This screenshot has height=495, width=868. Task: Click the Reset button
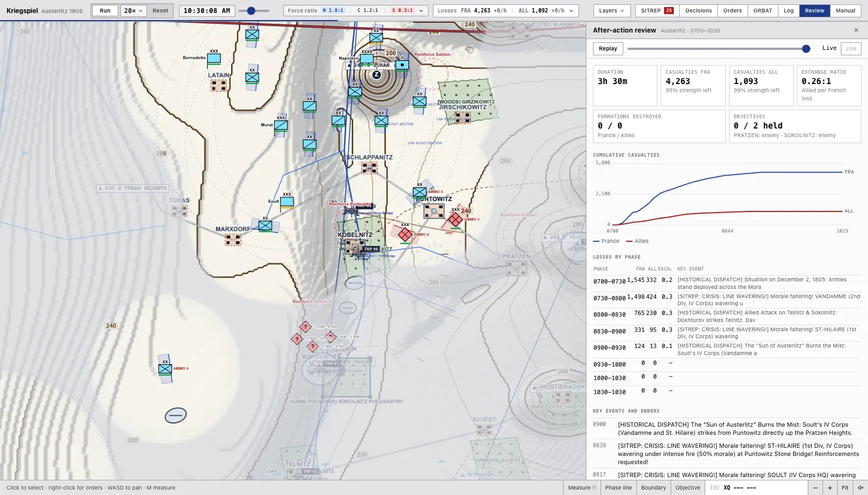coord(160,11)
